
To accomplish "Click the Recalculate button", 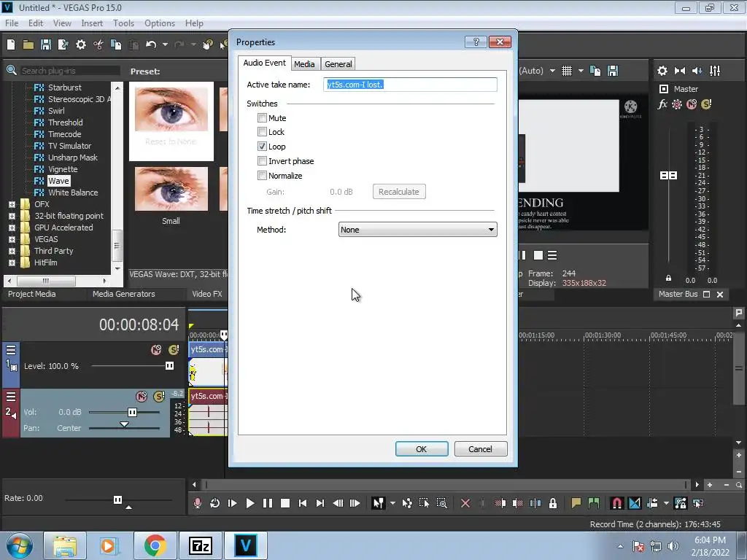I will click(x=399, y=192).
